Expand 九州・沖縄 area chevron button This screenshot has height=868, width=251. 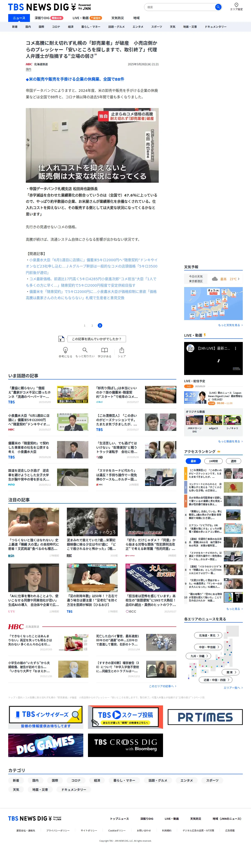tap(199, 656)
